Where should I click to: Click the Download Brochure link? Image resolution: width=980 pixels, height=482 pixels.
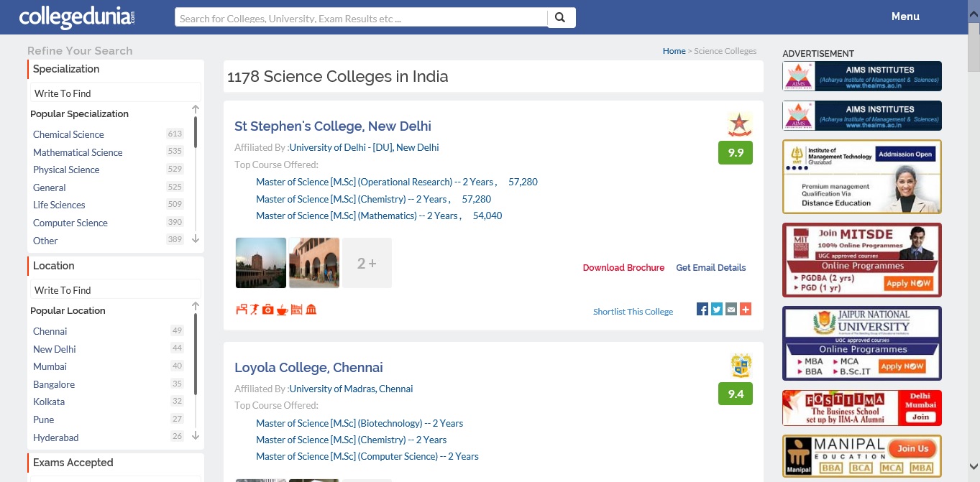pos(623,268)
